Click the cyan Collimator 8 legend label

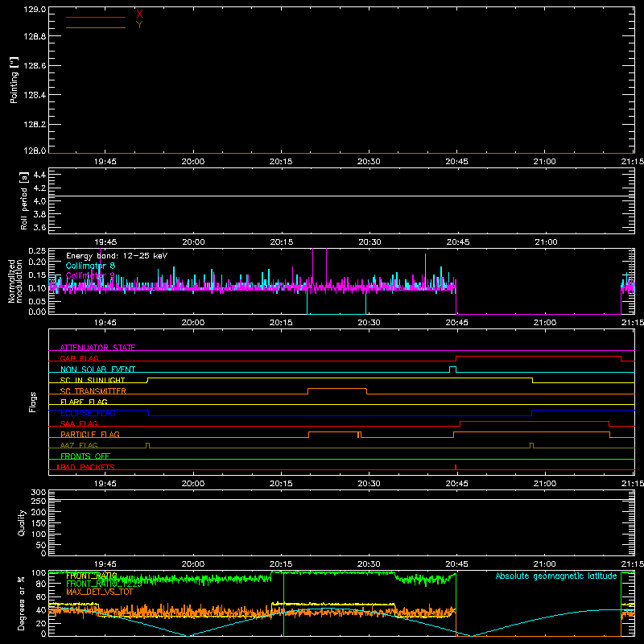(x=90, y=266)
